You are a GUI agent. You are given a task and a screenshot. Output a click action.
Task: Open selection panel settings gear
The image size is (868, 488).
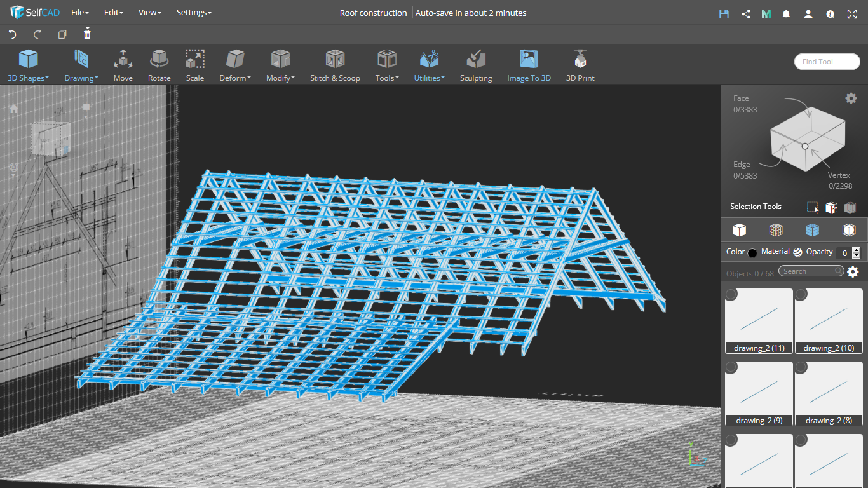click(851, 98)
